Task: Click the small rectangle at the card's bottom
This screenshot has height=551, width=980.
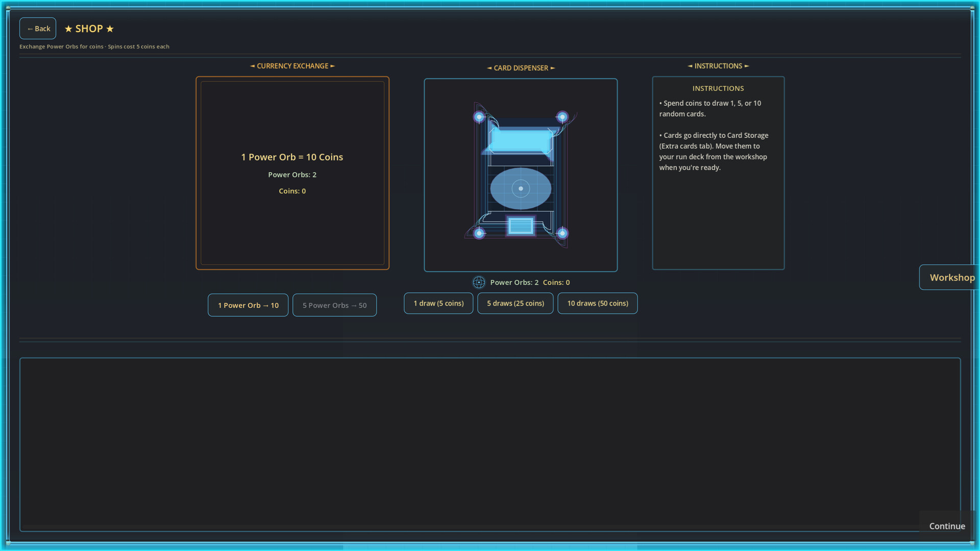Action: coord(520,226)
